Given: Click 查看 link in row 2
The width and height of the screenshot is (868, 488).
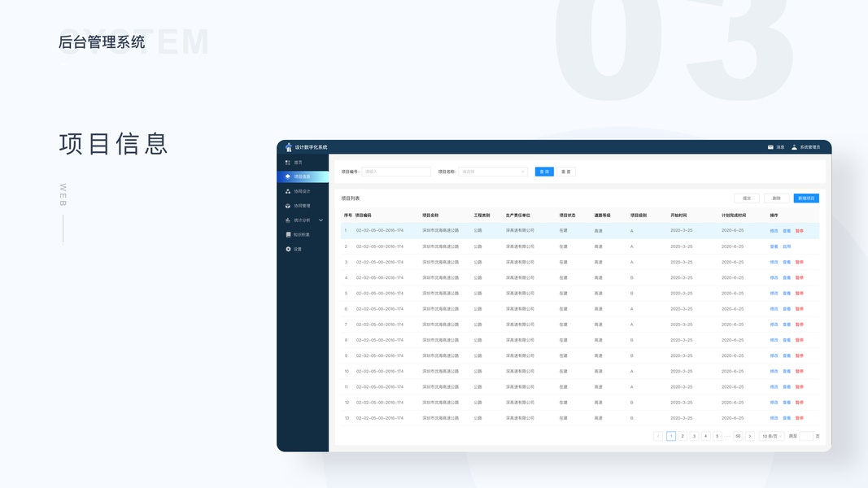Looking at the screenshot, I should [x=774, y=246].
